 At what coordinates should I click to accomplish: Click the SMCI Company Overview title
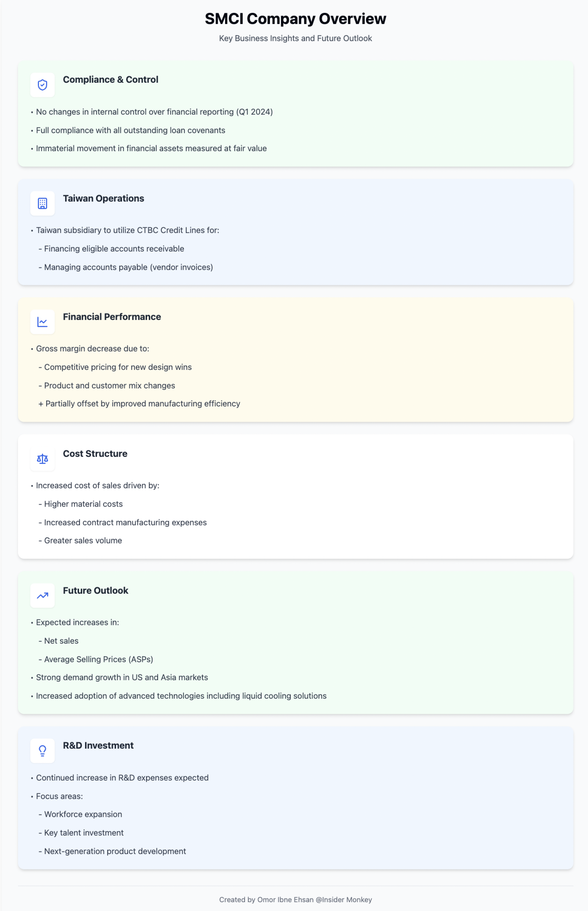pyautogui.click(x=295, y=19)
